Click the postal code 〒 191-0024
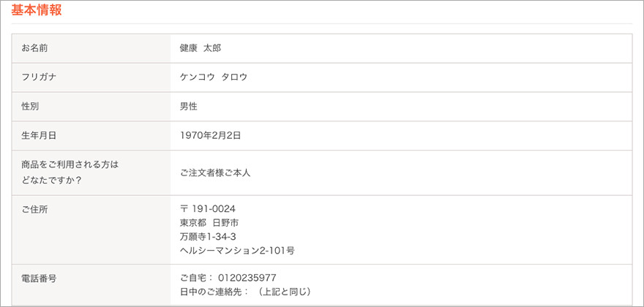The image size is (644, 307). pos(208,209)
